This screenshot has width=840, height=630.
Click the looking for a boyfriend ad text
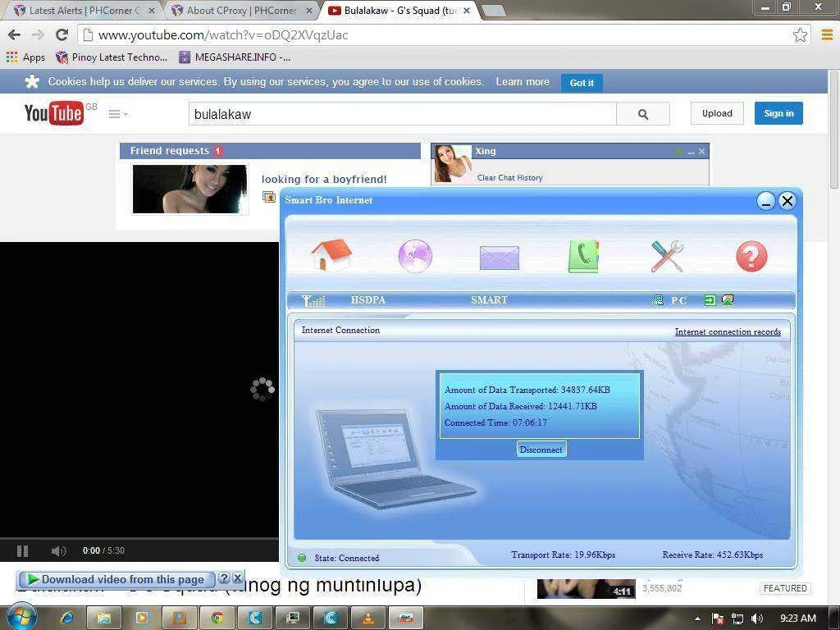pos(324,179)
